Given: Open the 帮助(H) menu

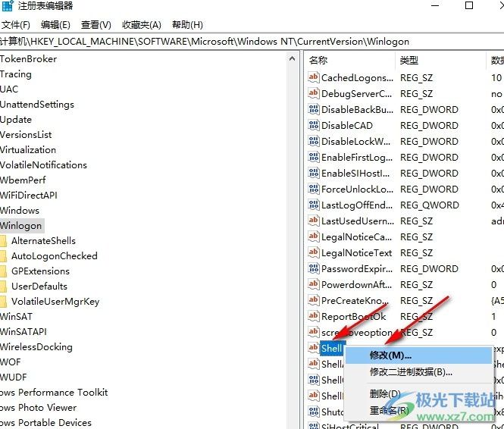Looking at the screenshot, I should click(x=187, y=25).
